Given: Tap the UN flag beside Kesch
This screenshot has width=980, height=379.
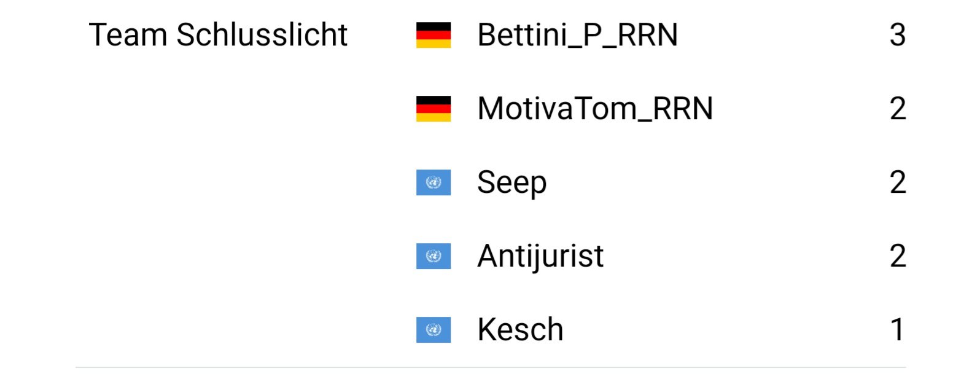Looking at the screenshot, I should 433,330.
